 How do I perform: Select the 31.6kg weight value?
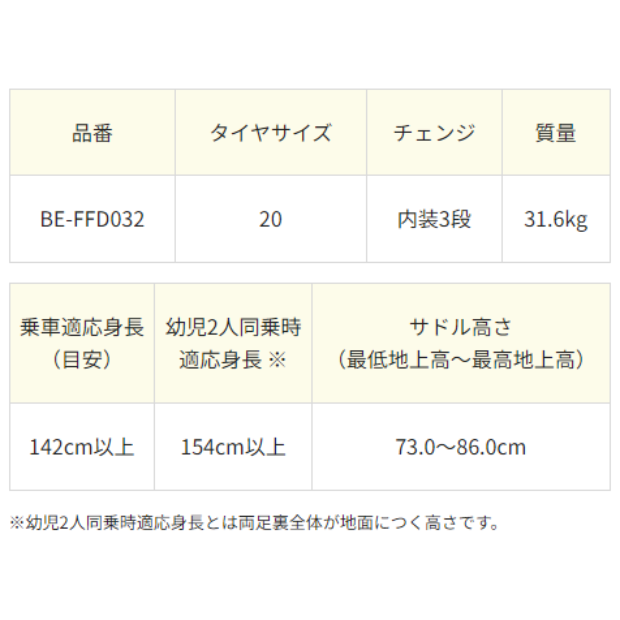click(x=556, y=219)
